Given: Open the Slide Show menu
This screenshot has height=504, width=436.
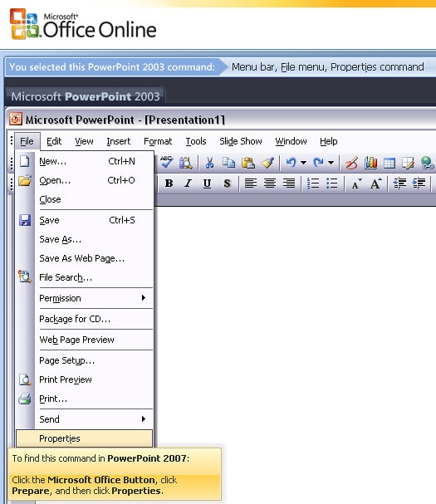Looking at the screenshot, I should [x=241, y=141].
